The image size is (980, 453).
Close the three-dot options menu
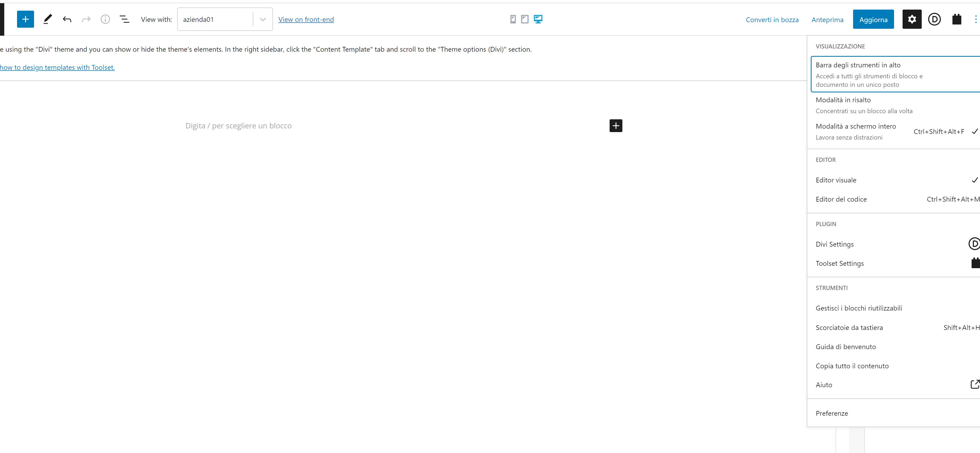point(975,19)
